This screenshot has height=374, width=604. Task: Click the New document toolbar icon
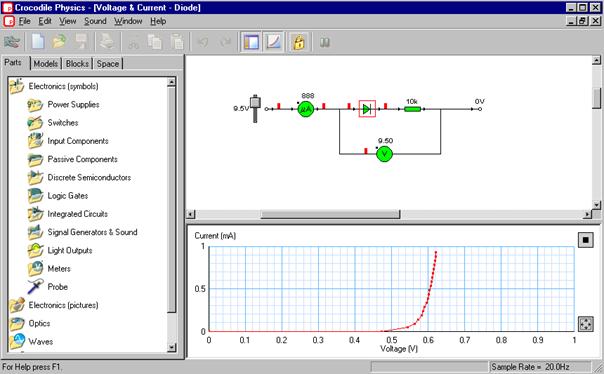pos(38,42)
